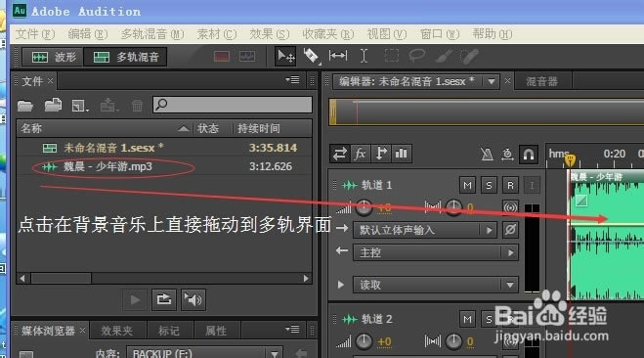Show track EQ icon
This screenshot has height=358, width=644.
[x=402, y=154]
